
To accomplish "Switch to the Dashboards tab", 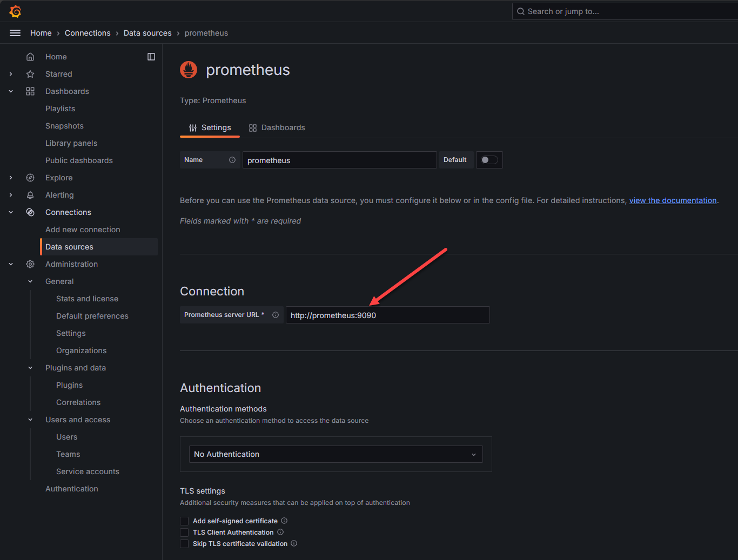I will tap(277, 127).
